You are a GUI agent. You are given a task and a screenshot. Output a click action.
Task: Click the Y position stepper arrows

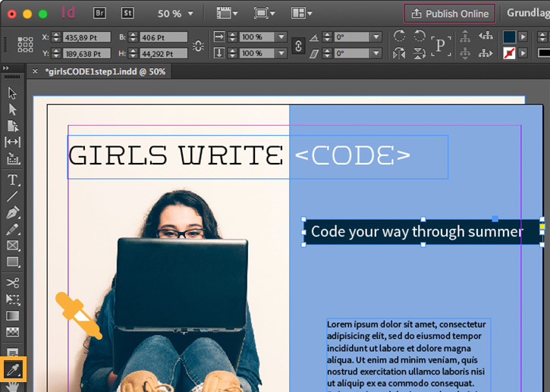[56, 53]
